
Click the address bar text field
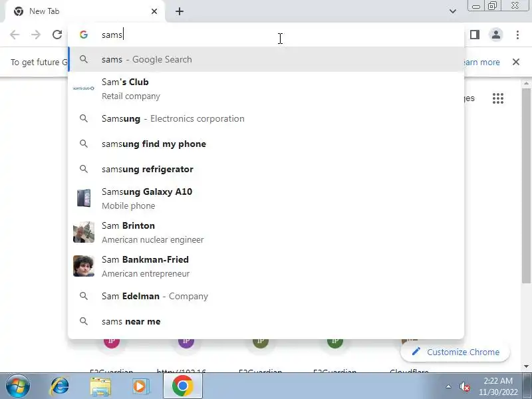tap(265, 35)
